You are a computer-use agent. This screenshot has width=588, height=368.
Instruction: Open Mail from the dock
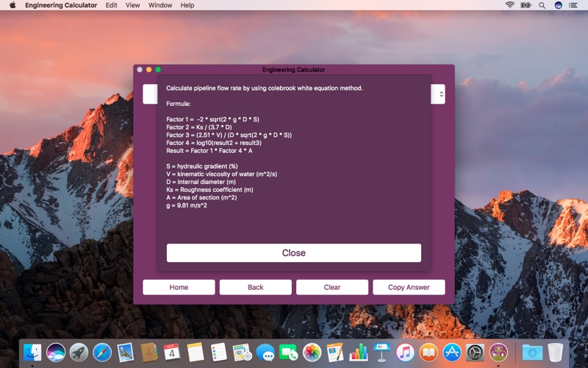(125, 353)
